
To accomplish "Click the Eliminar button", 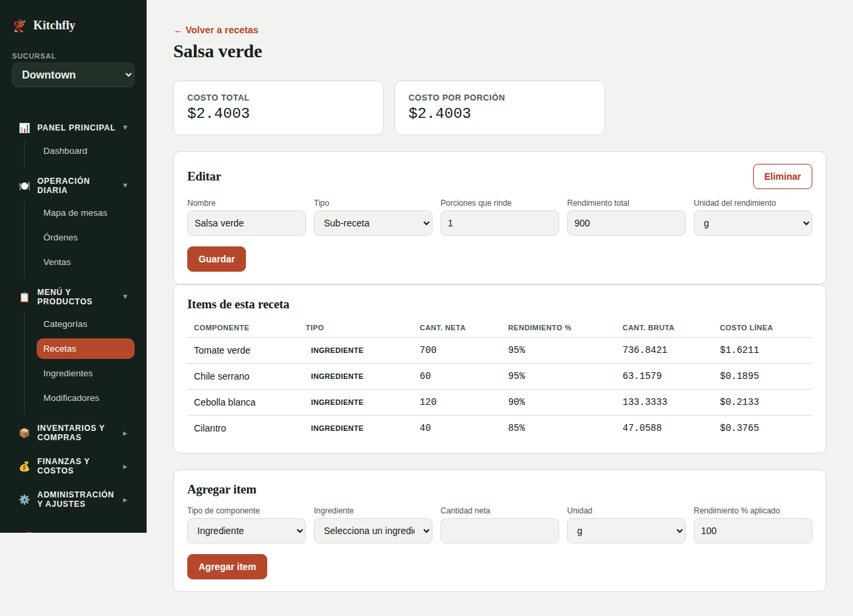I will (x=782, y=176).
